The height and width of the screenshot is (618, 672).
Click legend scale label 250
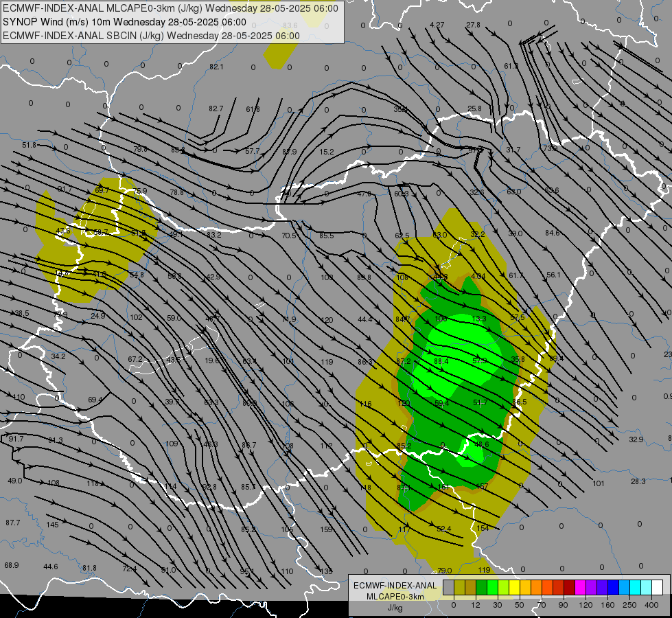point(629,605)
